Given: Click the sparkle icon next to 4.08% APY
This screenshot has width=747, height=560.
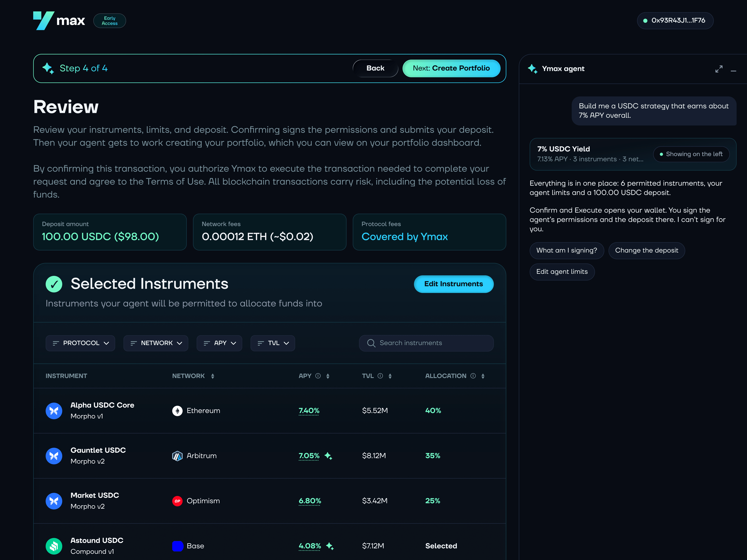Looking at the screenshot, I should pos(330,546).
